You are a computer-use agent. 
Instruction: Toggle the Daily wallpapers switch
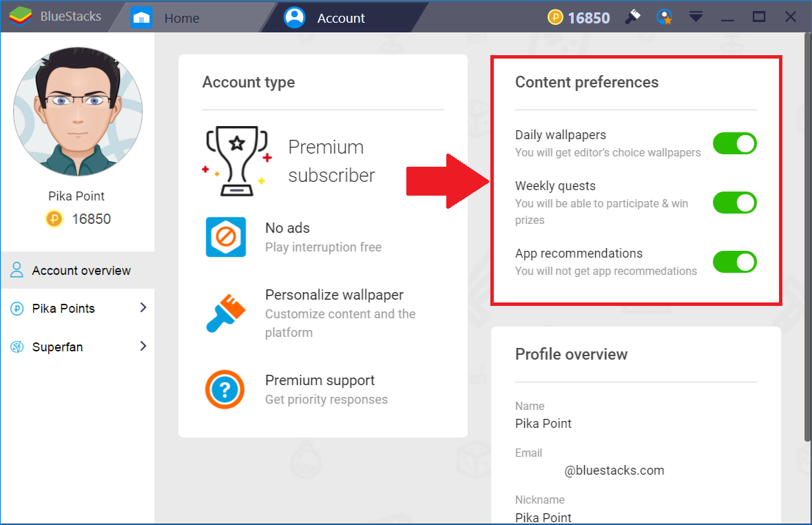[735, 143]
